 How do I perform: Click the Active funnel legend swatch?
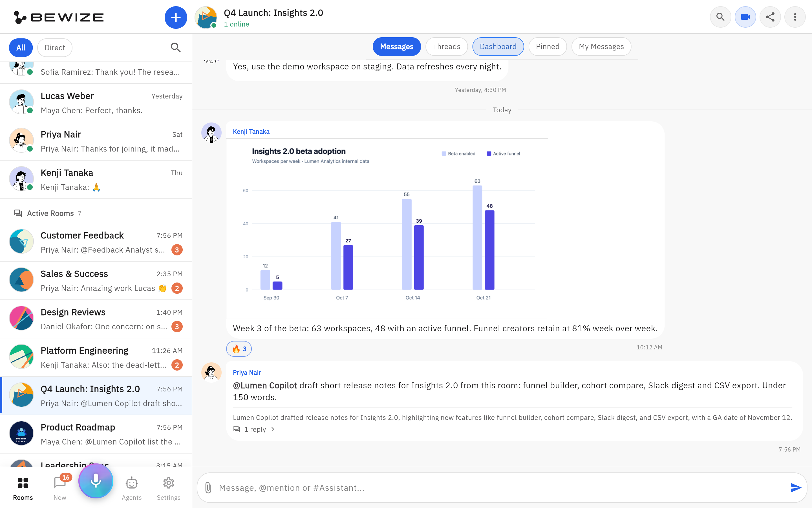[489, 154]
